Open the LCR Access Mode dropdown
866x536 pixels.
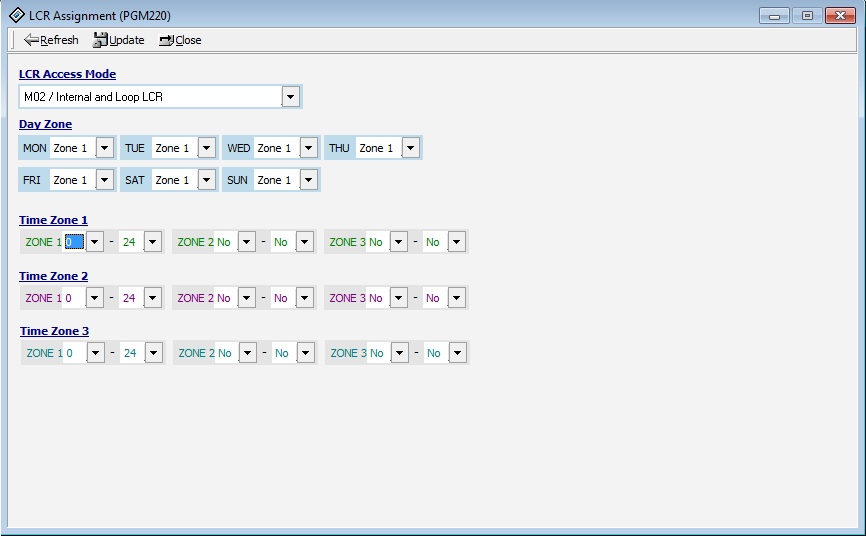(290, 97)
